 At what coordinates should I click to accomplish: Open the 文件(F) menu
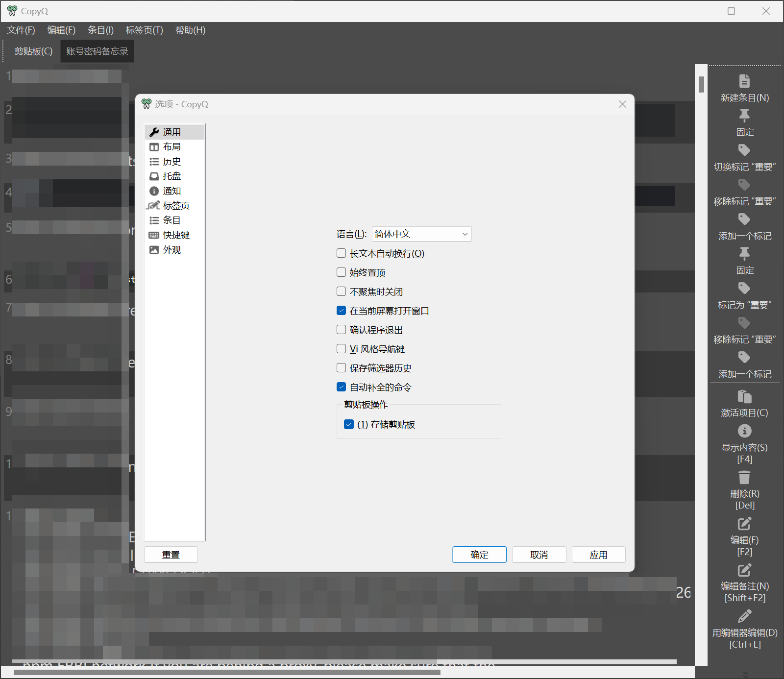tap(21, 30)
